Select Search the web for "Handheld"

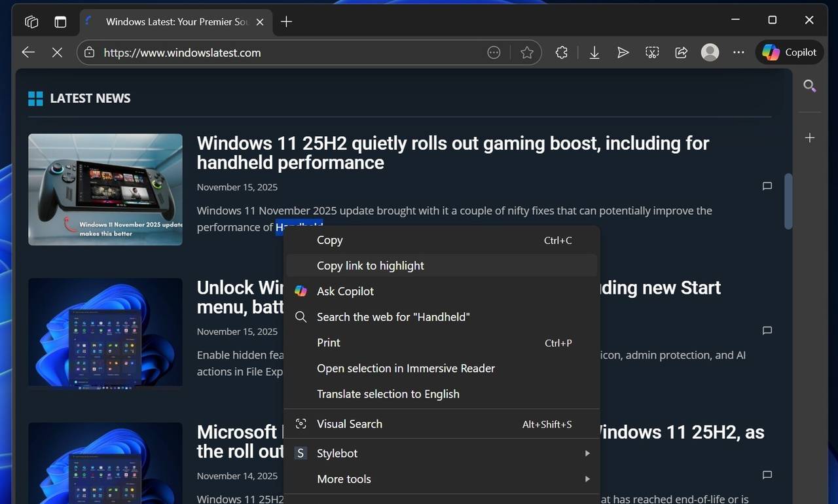(393, 317)
